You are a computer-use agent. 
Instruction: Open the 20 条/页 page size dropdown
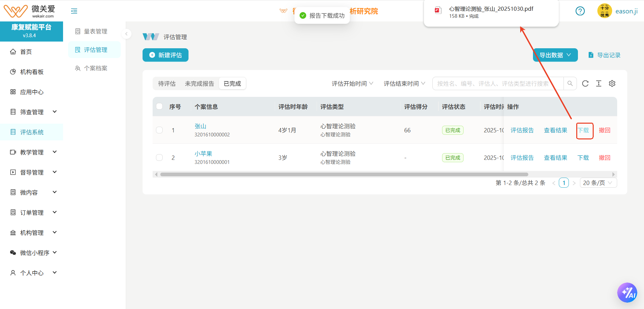(598, 183)
